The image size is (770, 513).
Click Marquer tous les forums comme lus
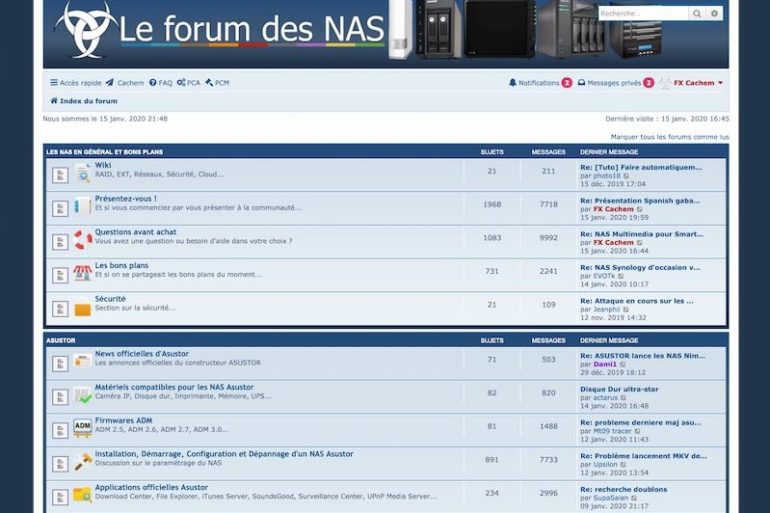670,137
